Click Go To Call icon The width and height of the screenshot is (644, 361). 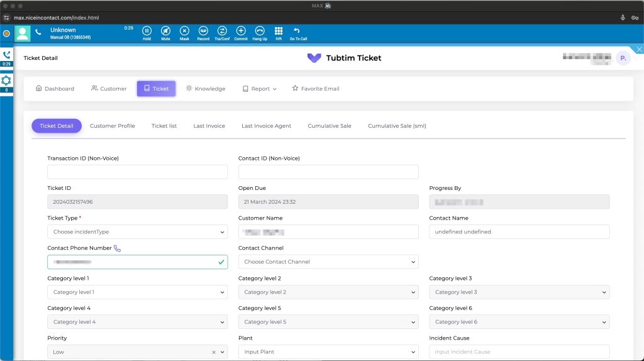click(x=297, y=31)
